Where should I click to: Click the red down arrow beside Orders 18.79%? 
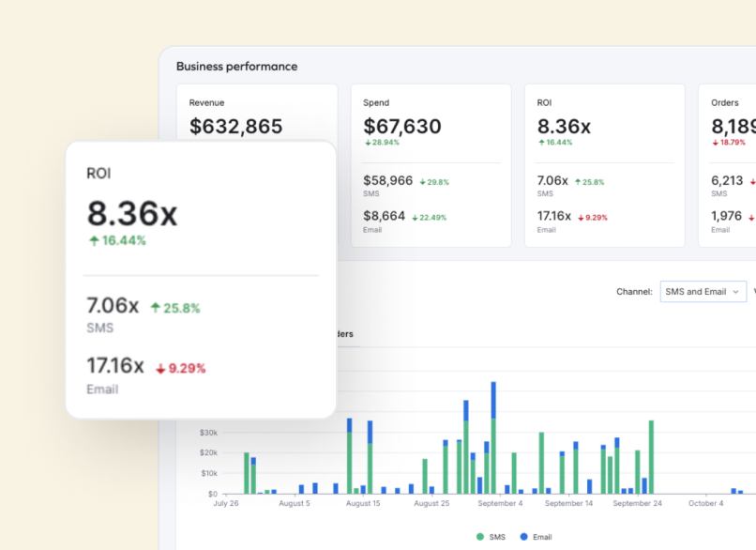pos(716,143)
